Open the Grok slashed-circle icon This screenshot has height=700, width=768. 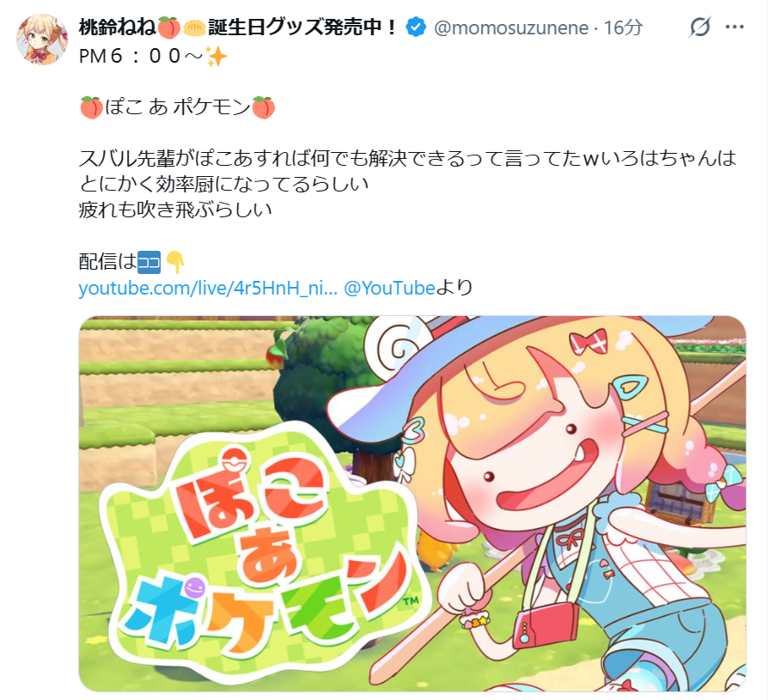699,27
